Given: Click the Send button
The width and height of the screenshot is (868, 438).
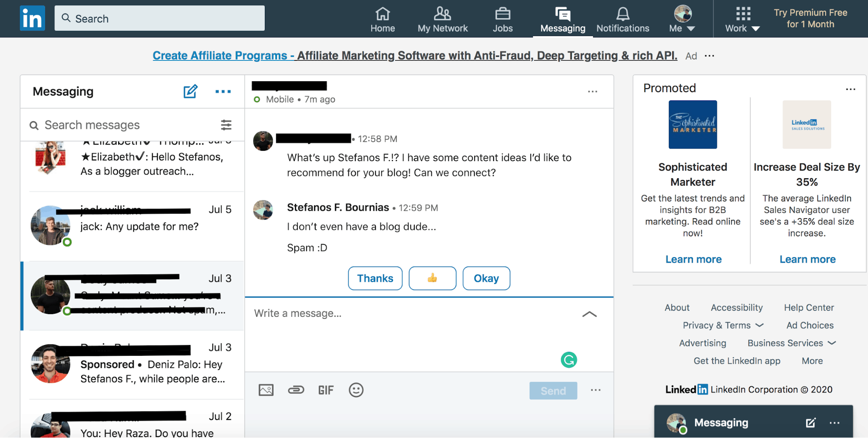Looking at the screenshot, I should click(x=553, y=391).
